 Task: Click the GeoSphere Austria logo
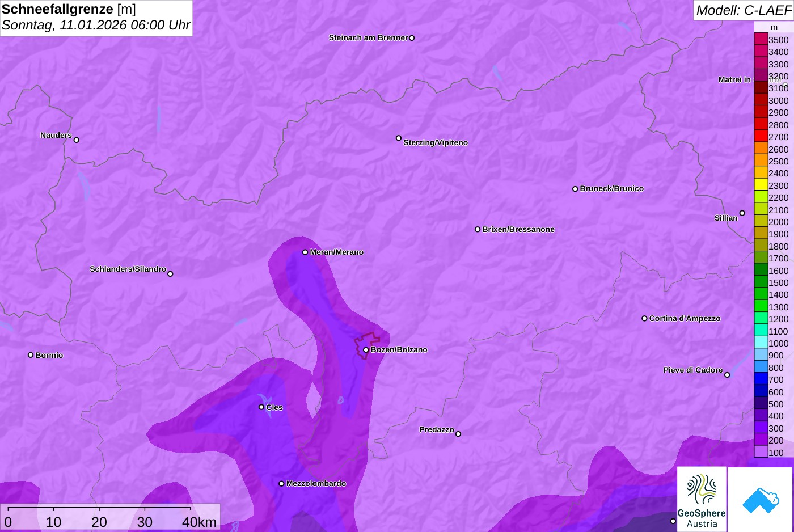coord(702,499)
